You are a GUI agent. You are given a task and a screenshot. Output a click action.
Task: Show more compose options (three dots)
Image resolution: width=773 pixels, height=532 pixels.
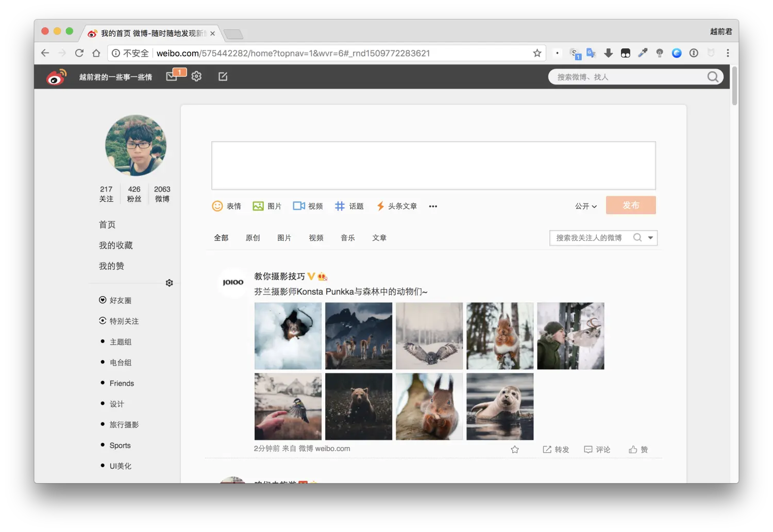pos(433,207)
